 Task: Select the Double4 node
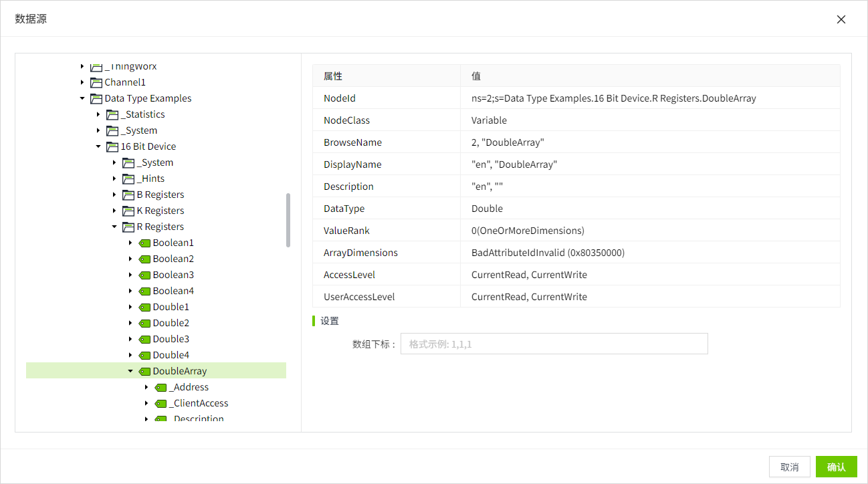(x=171, y=355)
